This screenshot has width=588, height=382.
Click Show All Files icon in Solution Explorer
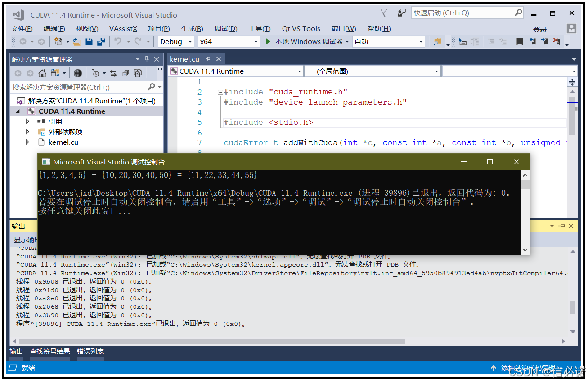coord(138,73)
